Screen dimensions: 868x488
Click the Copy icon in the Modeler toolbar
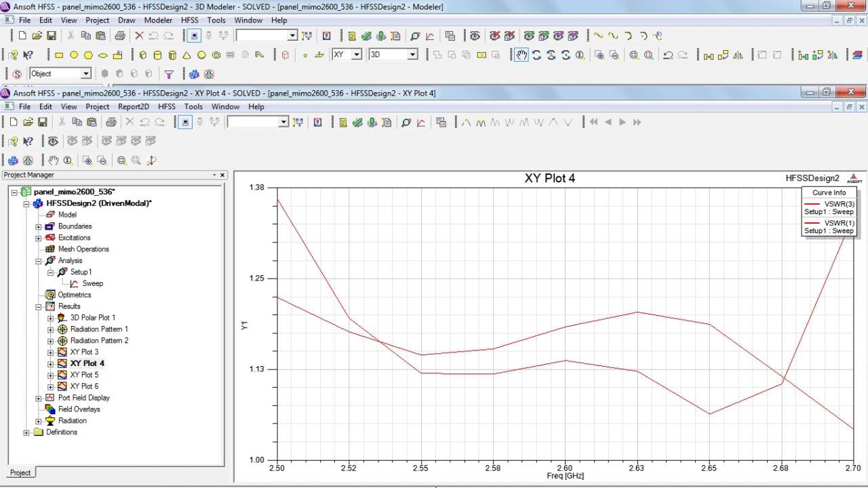(86, 35)
